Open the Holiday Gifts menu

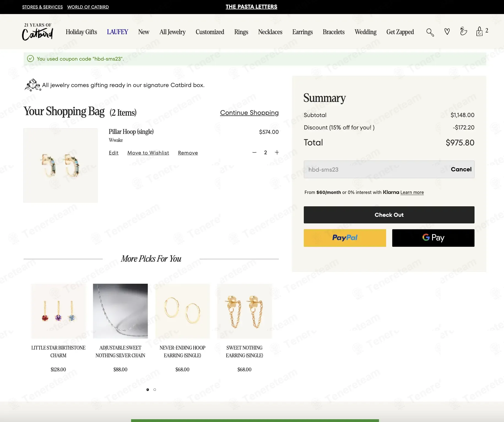[81, 32]
